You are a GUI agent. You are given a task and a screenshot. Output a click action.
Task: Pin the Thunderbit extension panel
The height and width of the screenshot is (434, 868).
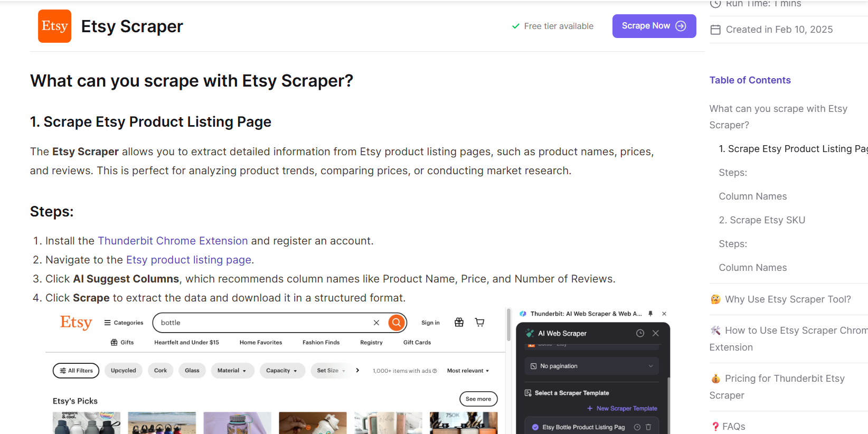650,314
